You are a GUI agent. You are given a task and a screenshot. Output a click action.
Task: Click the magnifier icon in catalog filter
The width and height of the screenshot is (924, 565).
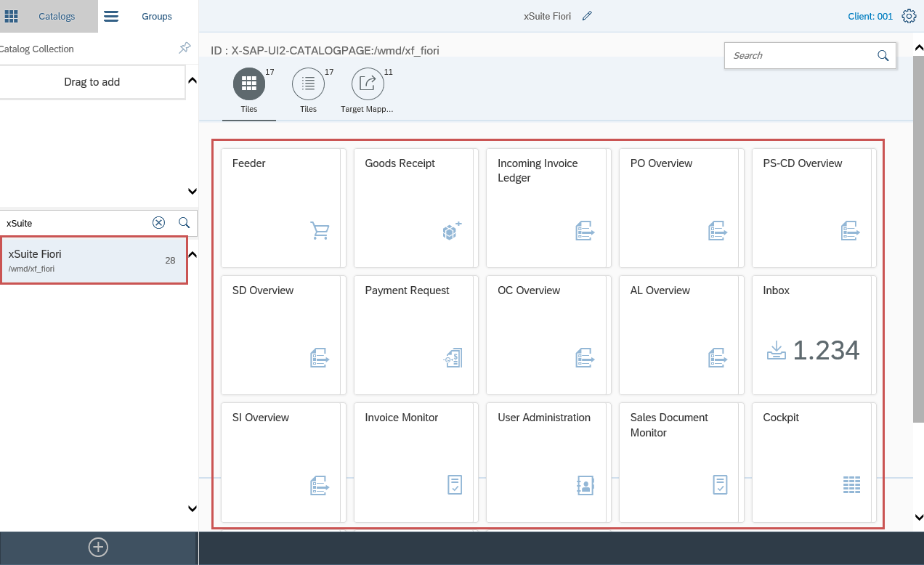pos(185,223)
